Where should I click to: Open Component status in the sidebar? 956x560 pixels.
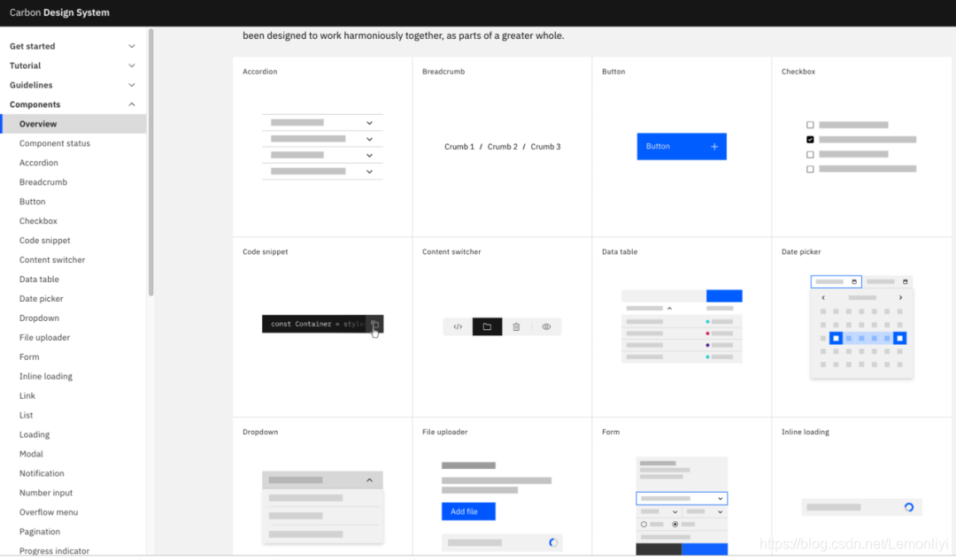(x=54, y=143)
